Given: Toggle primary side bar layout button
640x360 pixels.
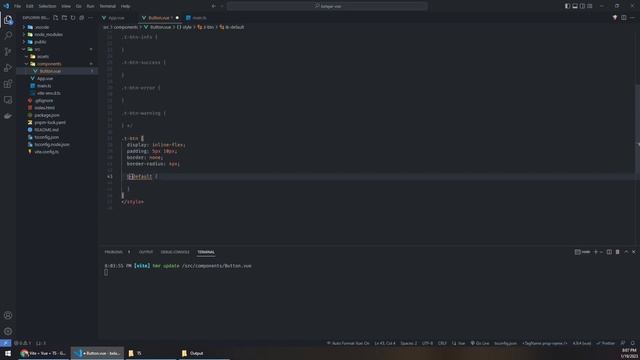Looking at the screenshot, I should click(567, 6).
